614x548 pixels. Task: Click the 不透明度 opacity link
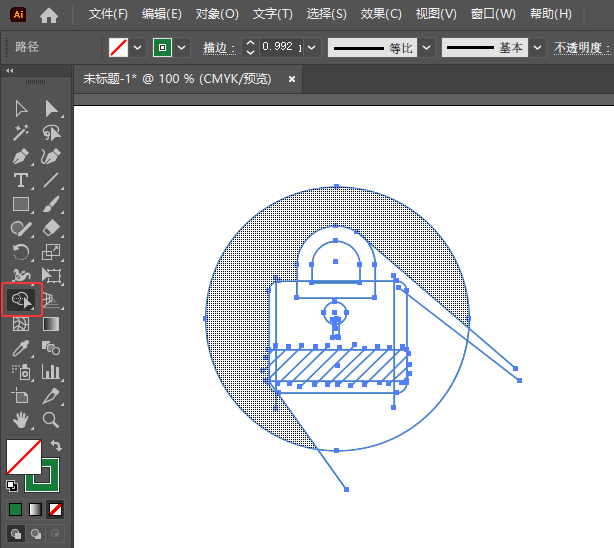[x=582, y=48]
